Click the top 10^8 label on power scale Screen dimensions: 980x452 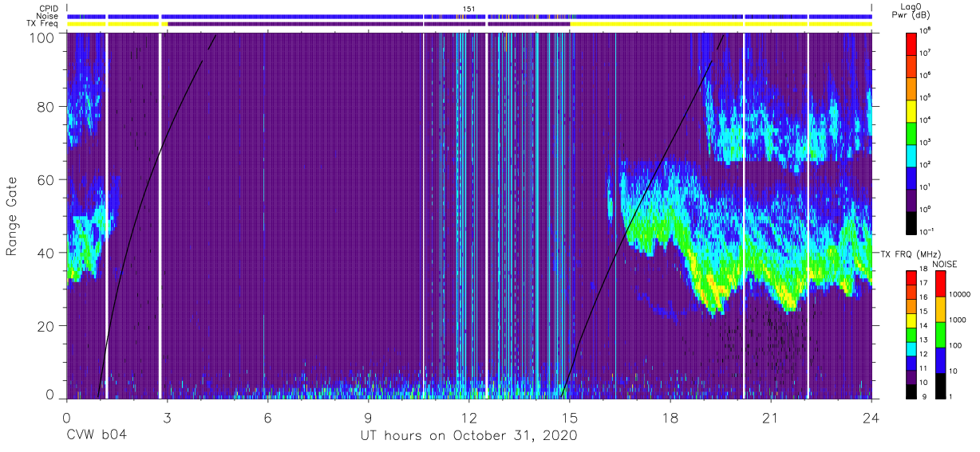click(927, 30)
